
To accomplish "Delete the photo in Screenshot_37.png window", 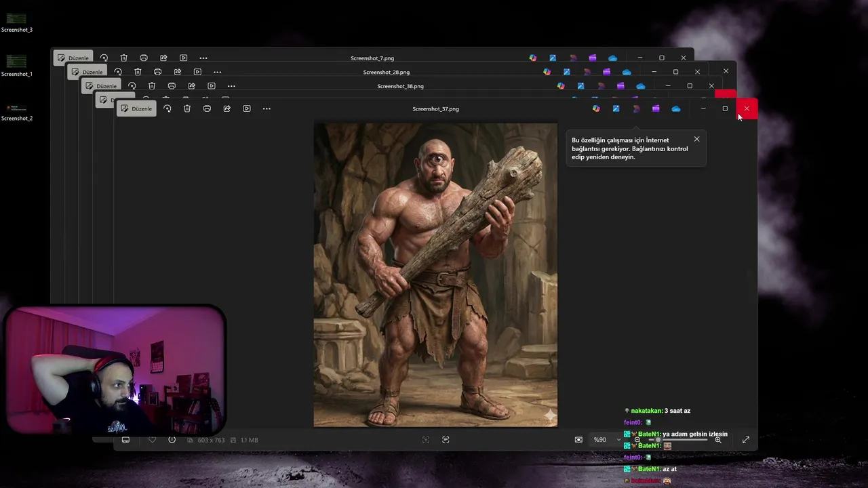I will [x=187, y=108].
